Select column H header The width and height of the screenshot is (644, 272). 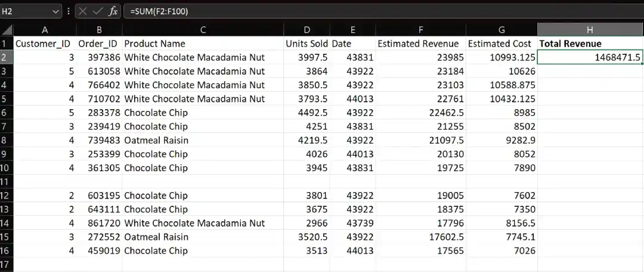(x=590, y=30)
